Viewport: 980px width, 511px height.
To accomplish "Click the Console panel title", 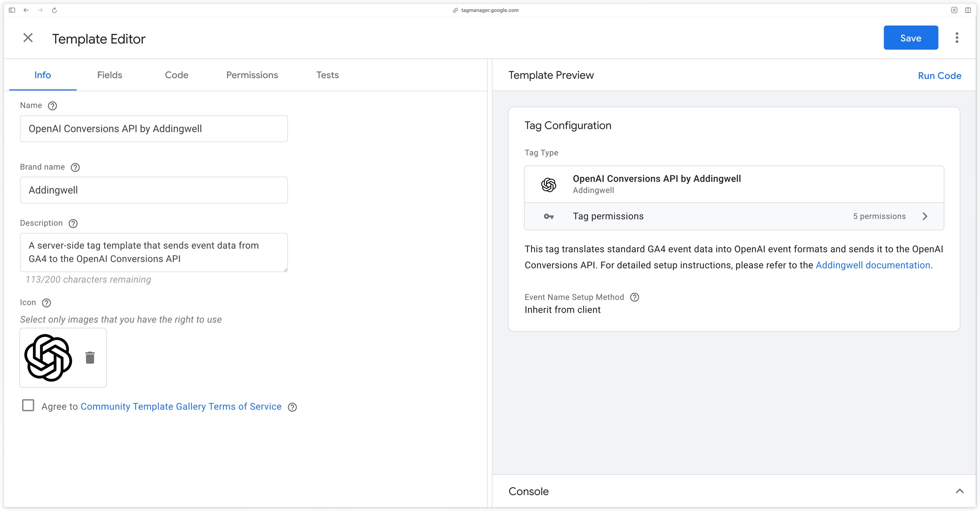I will (x=528, y=491).
